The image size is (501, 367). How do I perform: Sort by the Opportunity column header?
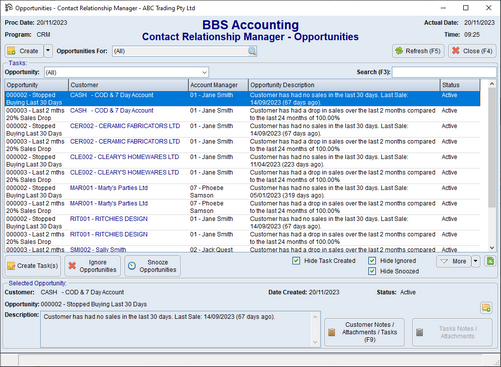36,85
